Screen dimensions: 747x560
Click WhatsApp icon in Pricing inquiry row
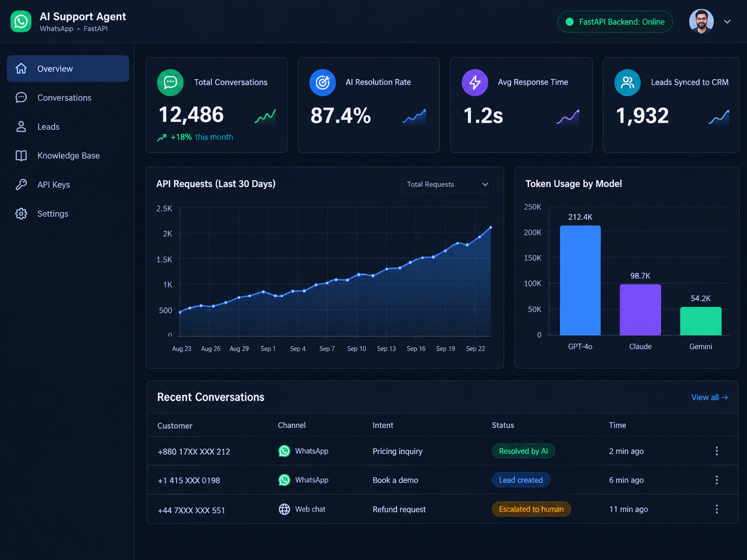(284, 451)
